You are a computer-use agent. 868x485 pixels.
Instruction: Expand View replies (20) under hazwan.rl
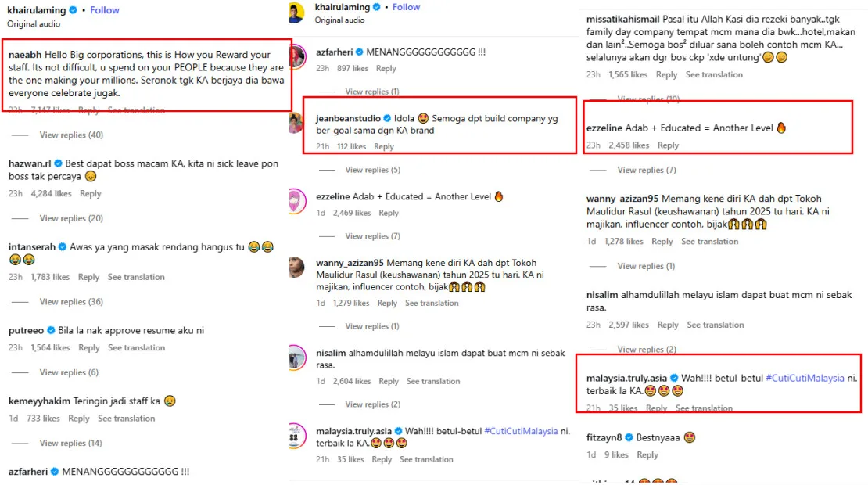(71, 218)
